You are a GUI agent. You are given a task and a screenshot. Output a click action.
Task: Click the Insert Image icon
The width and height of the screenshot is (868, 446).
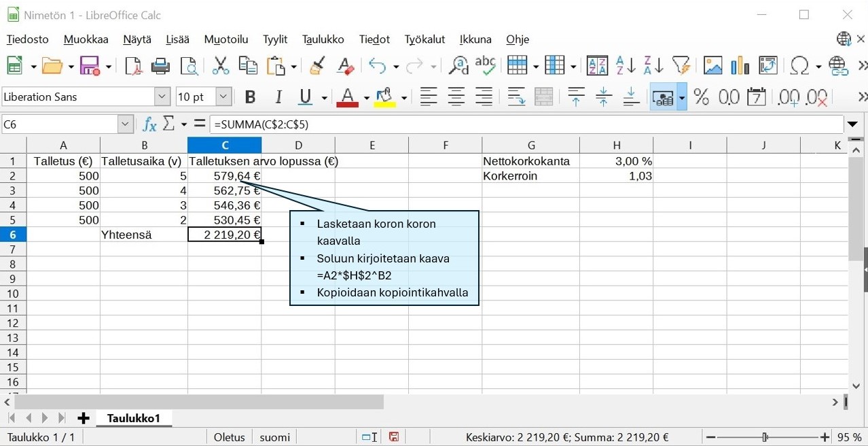point(712,66)
